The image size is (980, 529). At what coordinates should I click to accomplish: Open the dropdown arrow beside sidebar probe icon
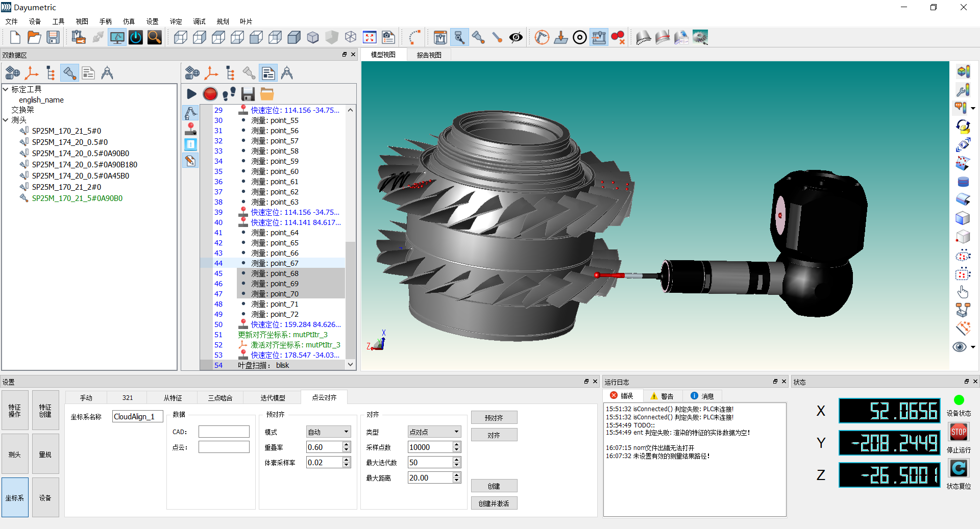973,108
